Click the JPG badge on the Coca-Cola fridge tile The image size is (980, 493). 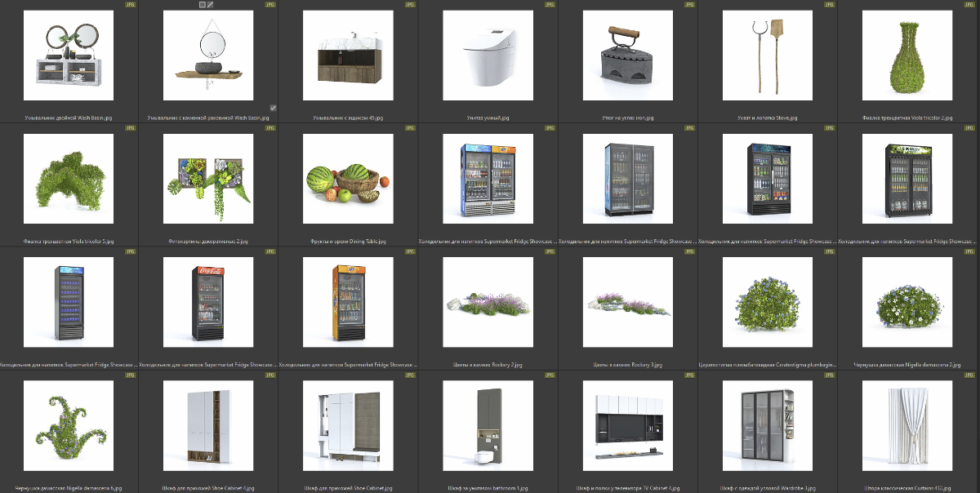(270, 251)
